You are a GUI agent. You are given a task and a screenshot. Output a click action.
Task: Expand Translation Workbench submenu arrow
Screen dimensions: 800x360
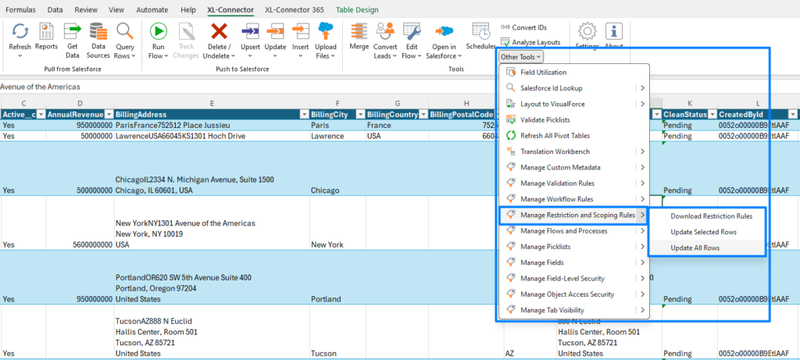pos(642,151)
